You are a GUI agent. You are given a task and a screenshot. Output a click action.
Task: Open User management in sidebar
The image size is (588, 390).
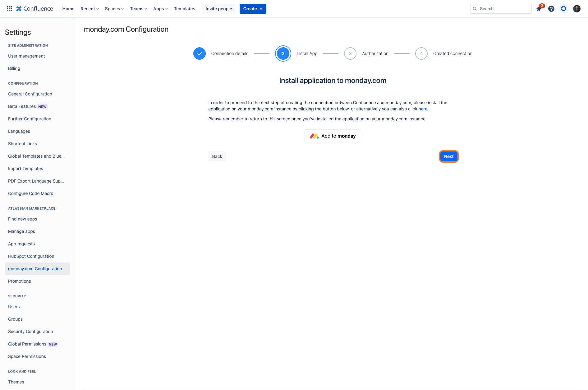pyautogui.click(x=37, y=56)
